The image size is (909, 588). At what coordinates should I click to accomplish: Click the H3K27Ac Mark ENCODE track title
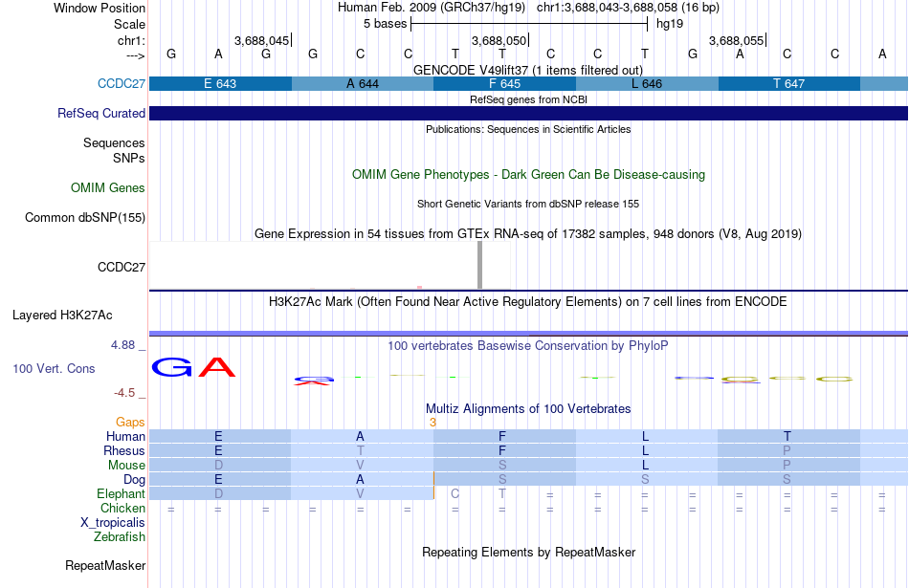[528, 302]
